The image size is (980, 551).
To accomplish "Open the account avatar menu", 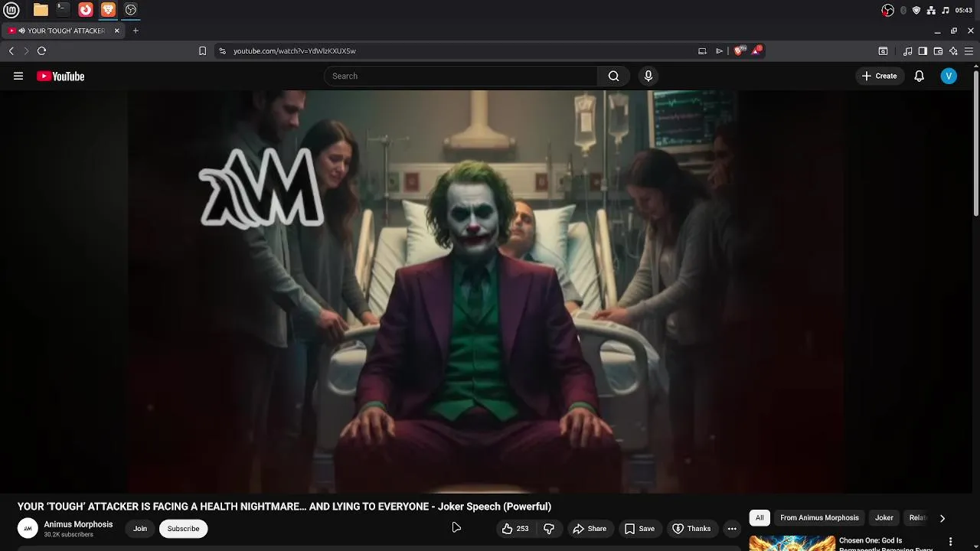I will click(949, 76).
